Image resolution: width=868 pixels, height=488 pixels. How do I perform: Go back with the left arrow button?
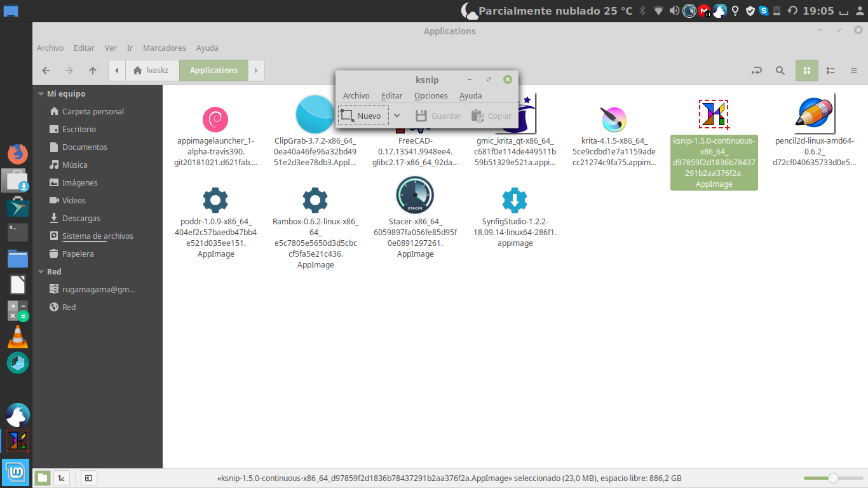[x=46, y=71]
